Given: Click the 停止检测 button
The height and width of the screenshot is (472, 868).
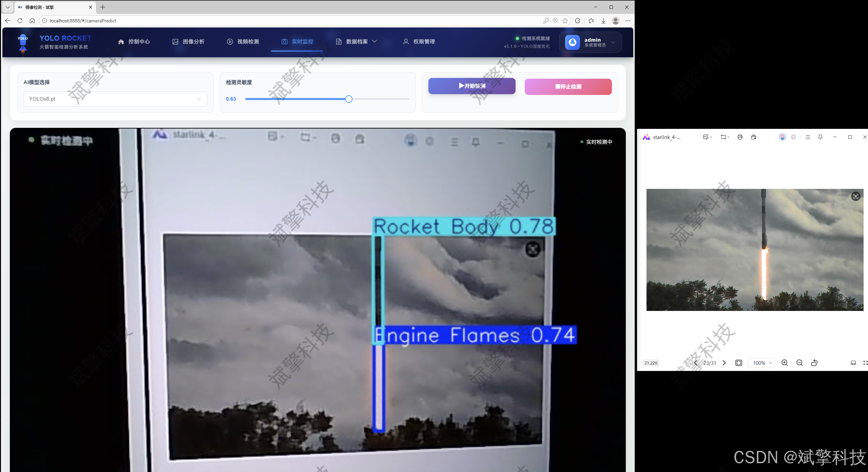Looking at the screenshot, I should 568,87.
